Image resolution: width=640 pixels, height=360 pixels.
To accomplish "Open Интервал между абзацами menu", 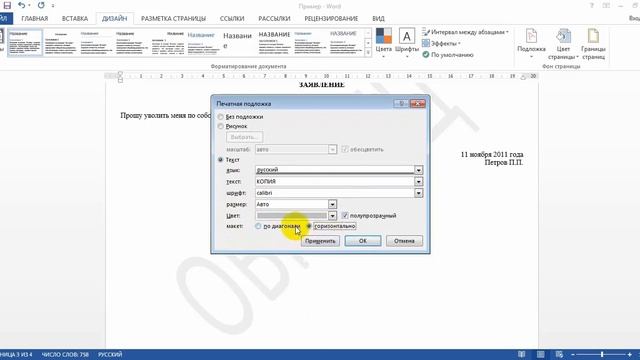I will [465, 32].
